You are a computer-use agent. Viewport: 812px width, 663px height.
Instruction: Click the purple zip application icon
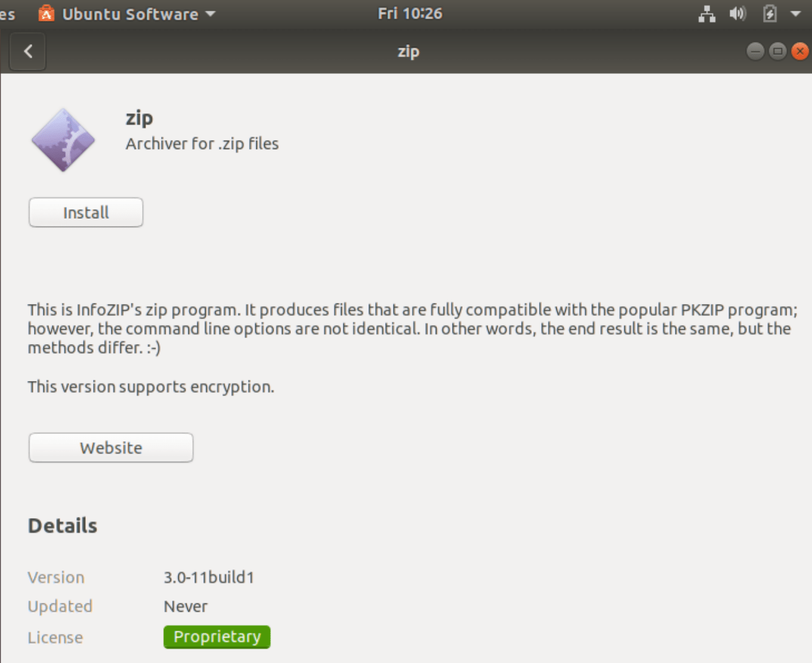(x=63, y=139)
